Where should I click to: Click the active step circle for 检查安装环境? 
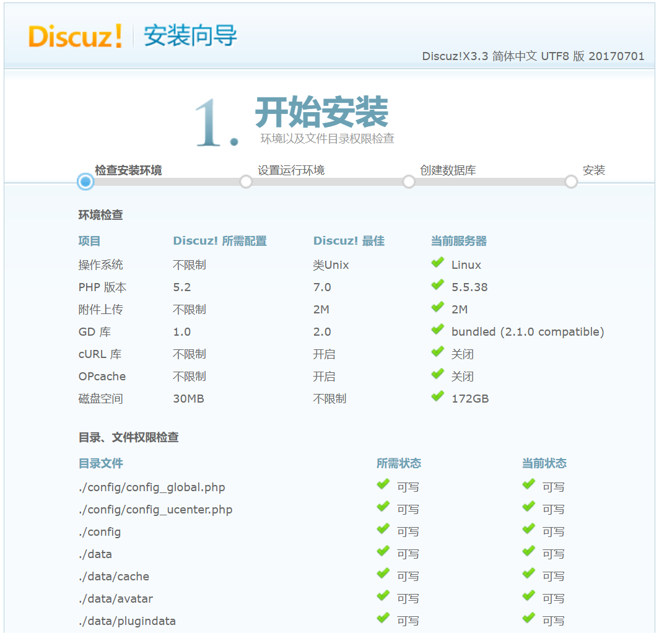(85, 181)
